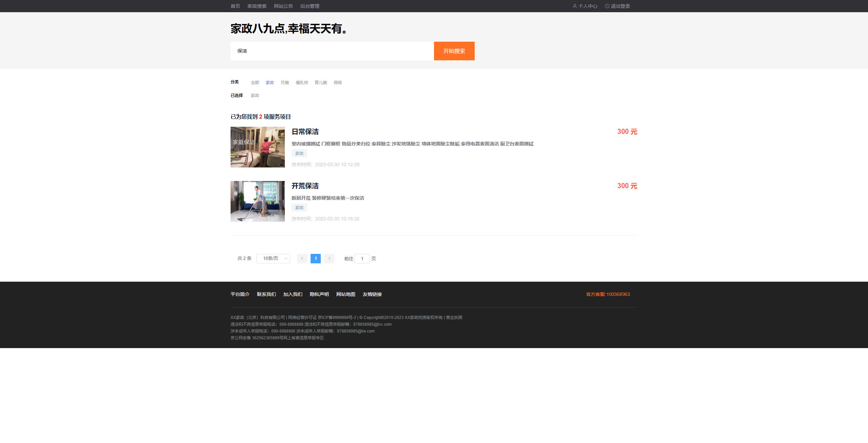
Task: Go to previous page with left arrow
Action: [x=302, y=258]
